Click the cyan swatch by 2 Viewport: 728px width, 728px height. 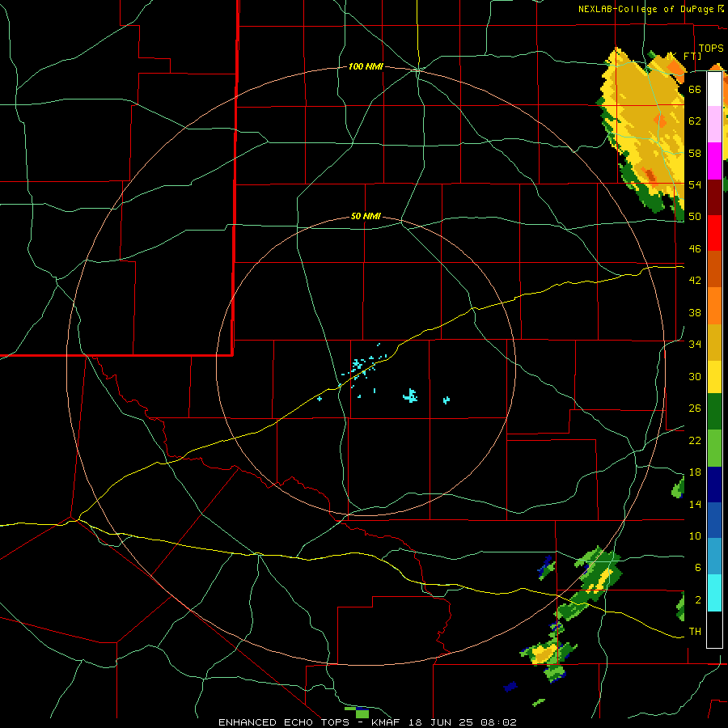pos(714,593)
